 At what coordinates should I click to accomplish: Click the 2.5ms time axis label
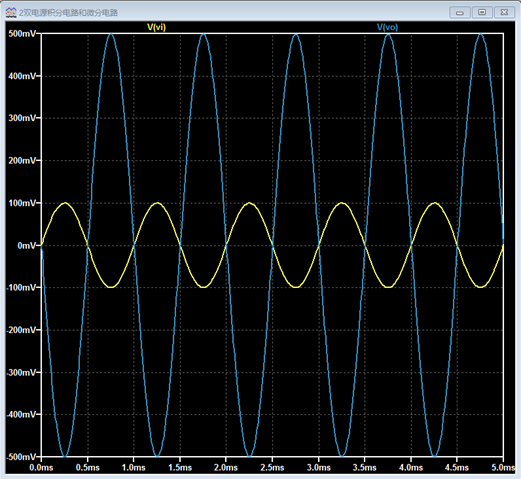pyautogui.click(x=272, y=468)
